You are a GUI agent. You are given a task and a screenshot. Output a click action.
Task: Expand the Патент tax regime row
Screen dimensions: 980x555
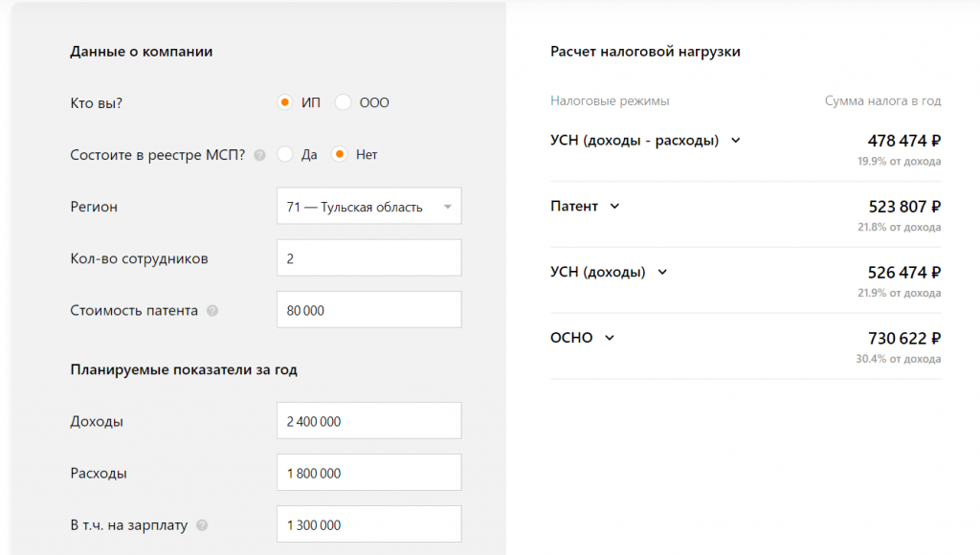pos(614,206)
